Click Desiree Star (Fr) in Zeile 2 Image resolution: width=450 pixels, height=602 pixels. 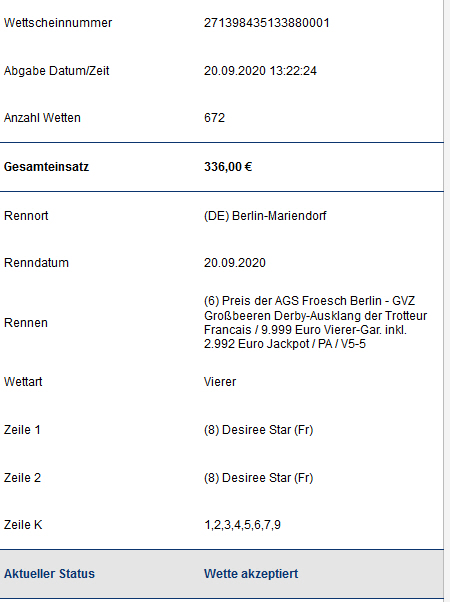(x=258, y=478)
